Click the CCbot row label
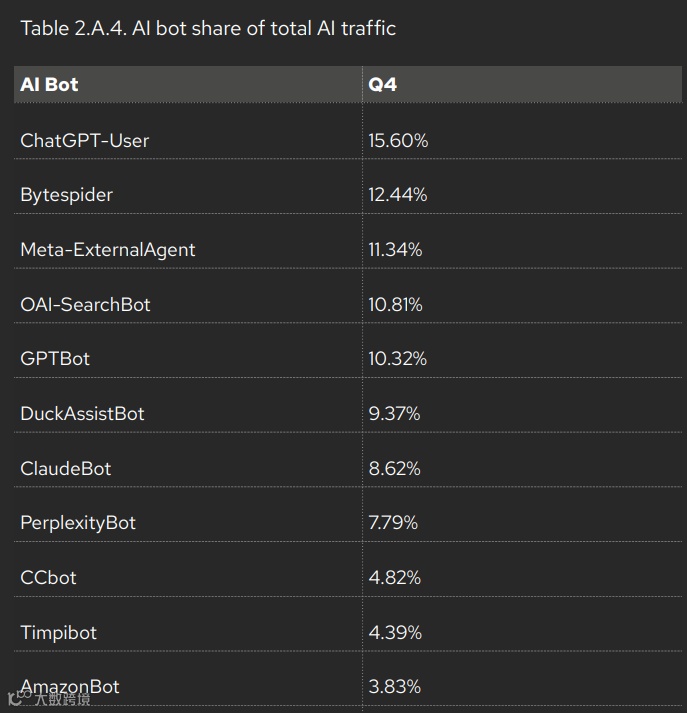The width and height of the screenshot is (687, 713). coord(48,577)
